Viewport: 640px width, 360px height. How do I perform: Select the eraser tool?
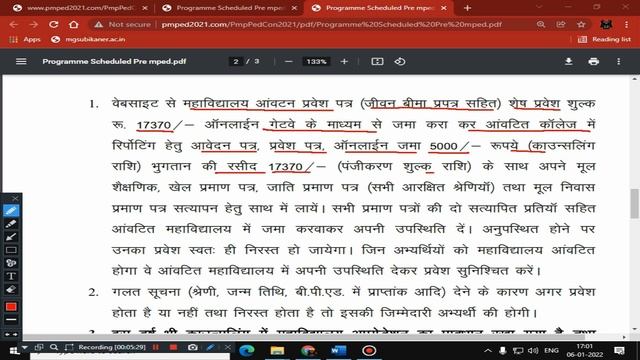[x=11, y=289]
